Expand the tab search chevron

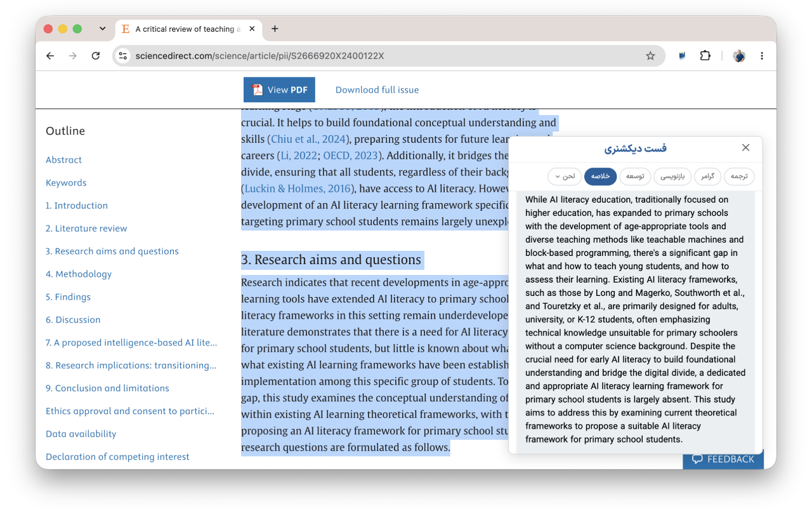[102, 29]
